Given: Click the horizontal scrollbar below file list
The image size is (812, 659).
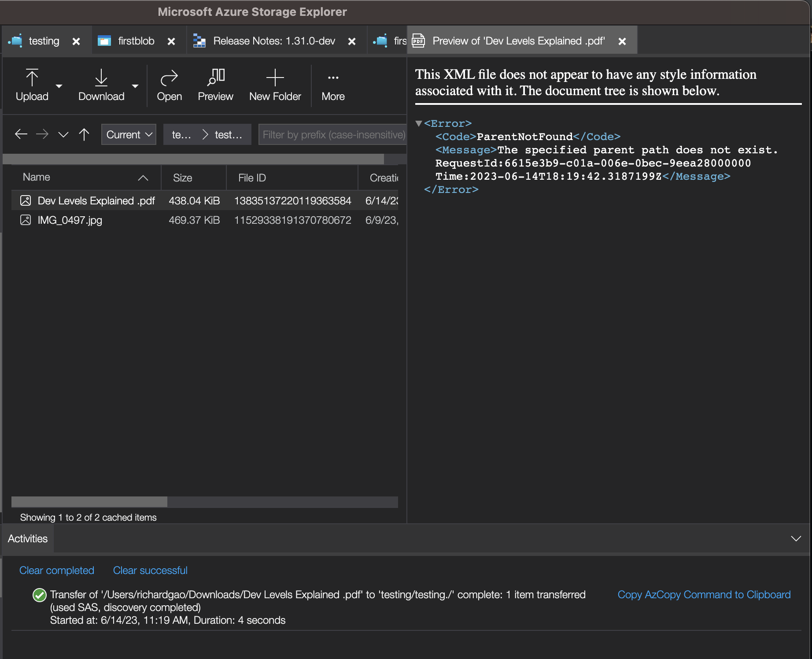Looking at the screenshot, I should (89, 502).
